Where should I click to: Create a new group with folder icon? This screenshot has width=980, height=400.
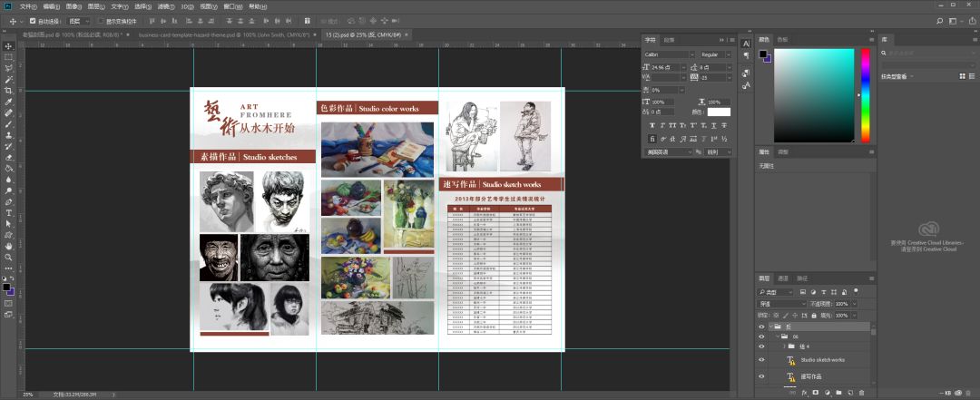(840, 392)
